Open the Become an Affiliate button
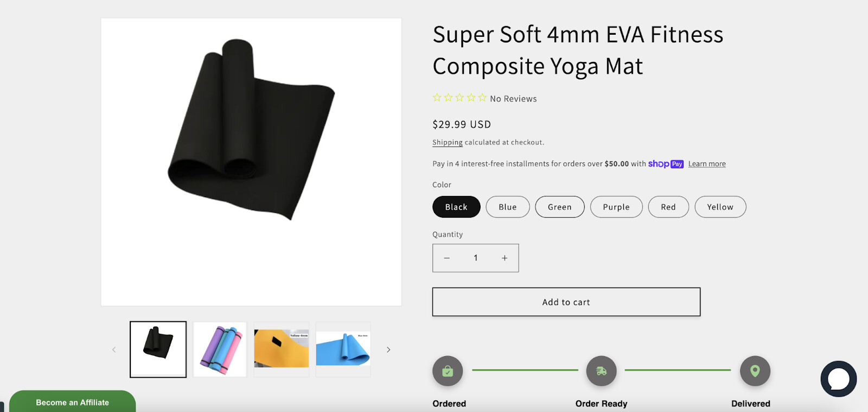The image size is (868, 412). pyautogui.click(x=72, y=402)
